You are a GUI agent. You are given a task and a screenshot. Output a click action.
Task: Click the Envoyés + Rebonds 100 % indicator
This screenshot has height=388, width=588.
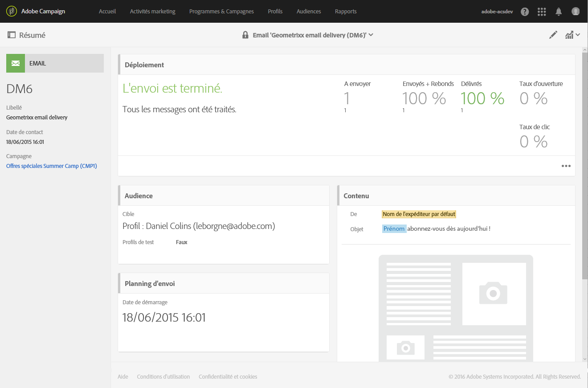coord(424,98)
